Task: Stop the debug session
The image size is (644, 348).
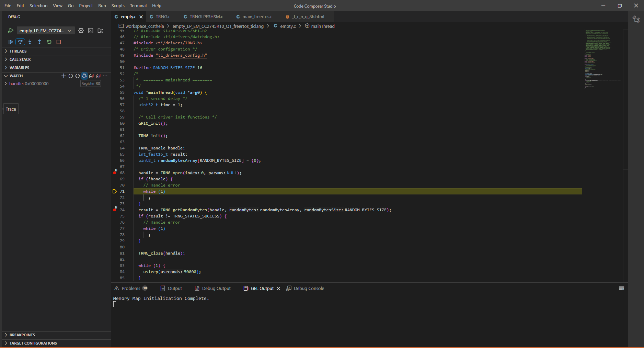Action: click(59, 42)
